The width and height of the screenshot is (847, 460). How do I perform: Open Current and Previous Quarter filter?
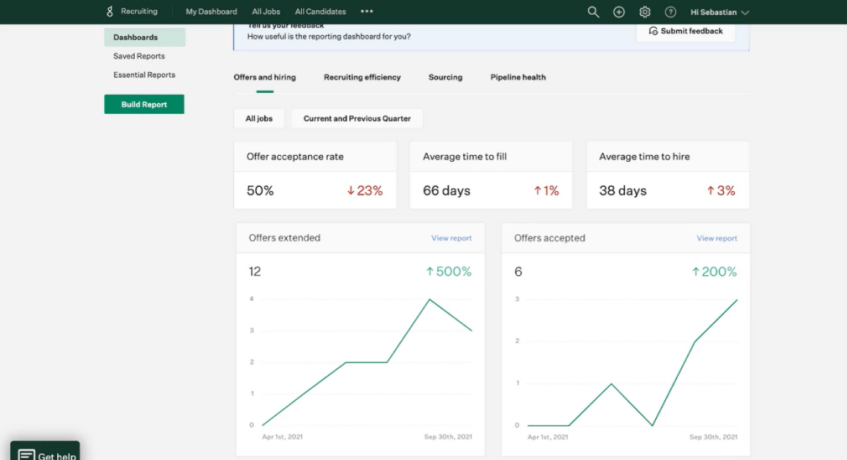(x=357, y=118)
